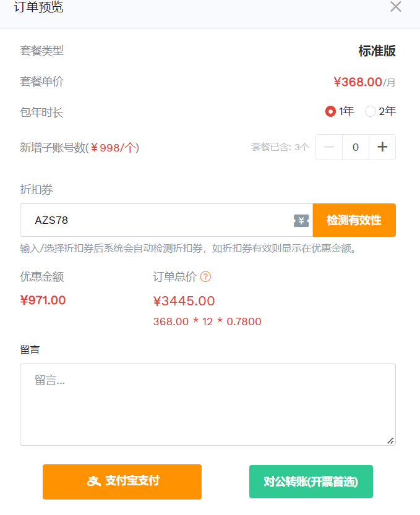Click the ¥971.00 discount amount

[43, 300]
